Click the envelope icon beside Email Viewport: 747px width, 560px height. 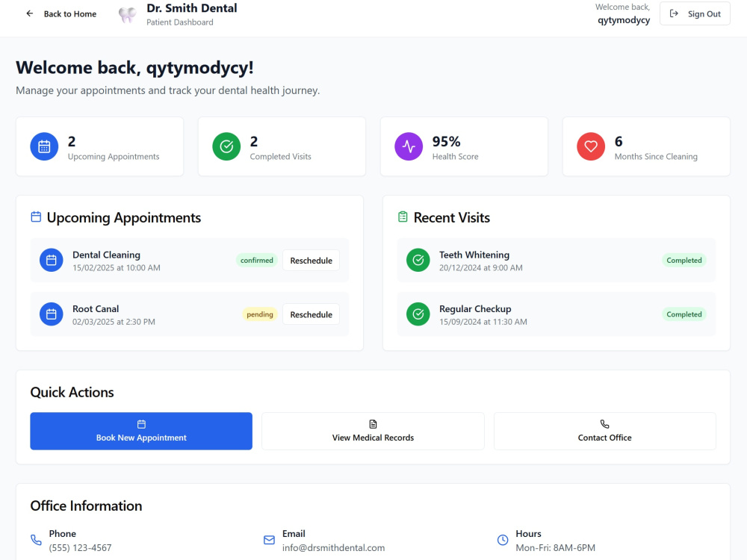coord(269,540)
